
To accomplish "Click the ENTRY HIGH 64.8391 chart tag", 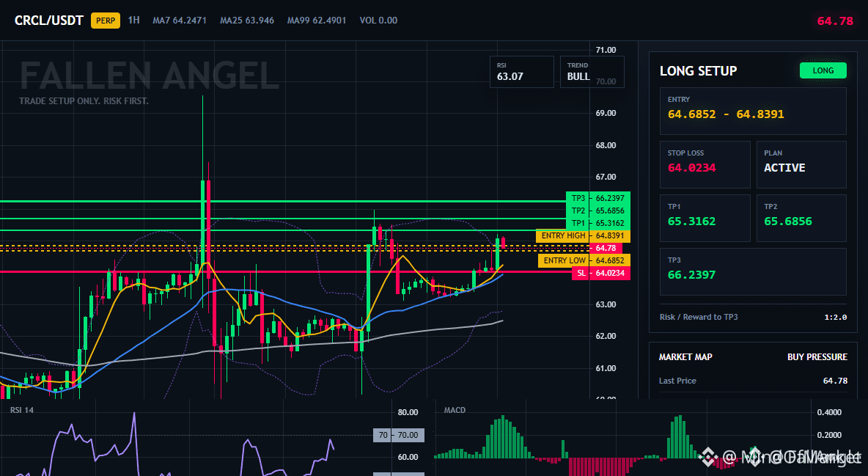I will [x=583, y=235].
